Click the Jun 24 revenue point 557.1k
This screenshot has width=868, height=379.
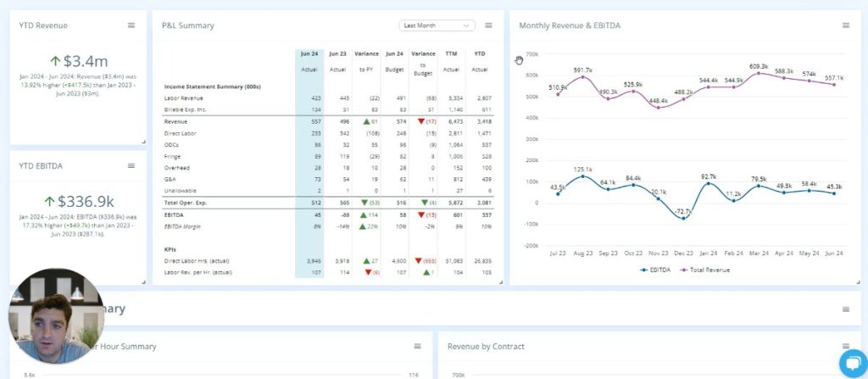coord(834,84)
